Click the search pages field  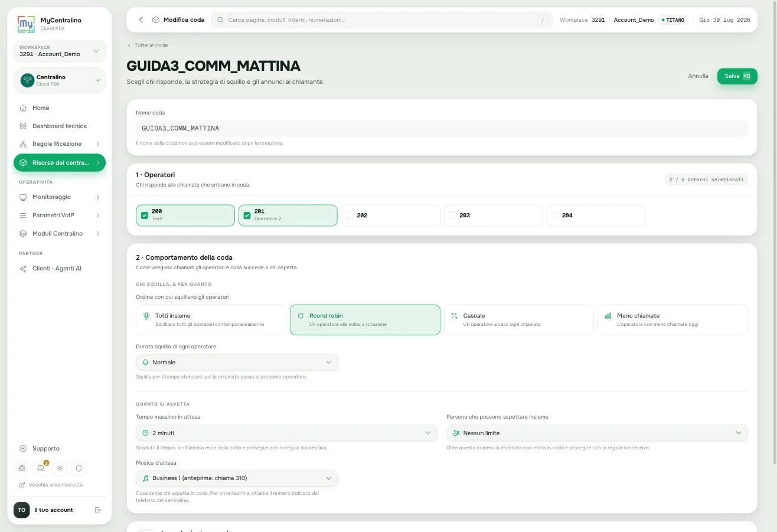(x=382, y=20)
